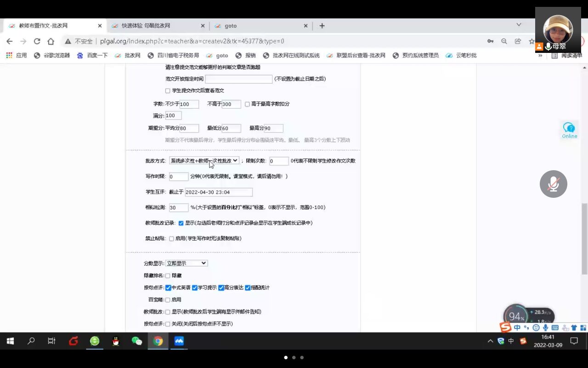The image size is (588, 368).
Task: Expand the 批改方式 dropdown
Action: 204,161
